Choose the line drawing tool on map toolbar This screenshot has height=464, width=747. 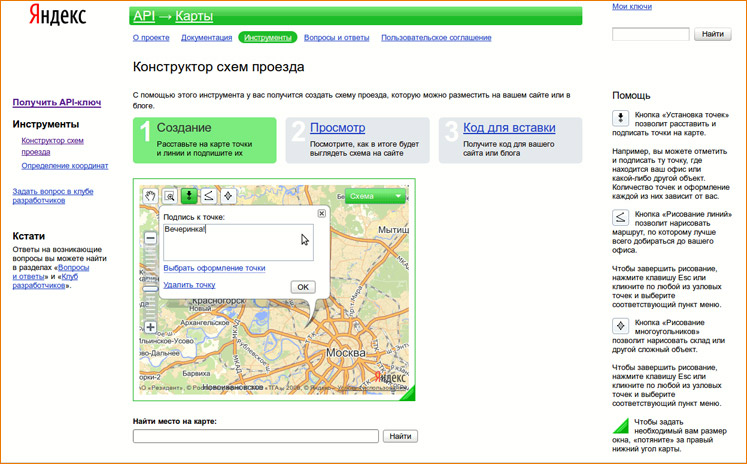(209, 196)
